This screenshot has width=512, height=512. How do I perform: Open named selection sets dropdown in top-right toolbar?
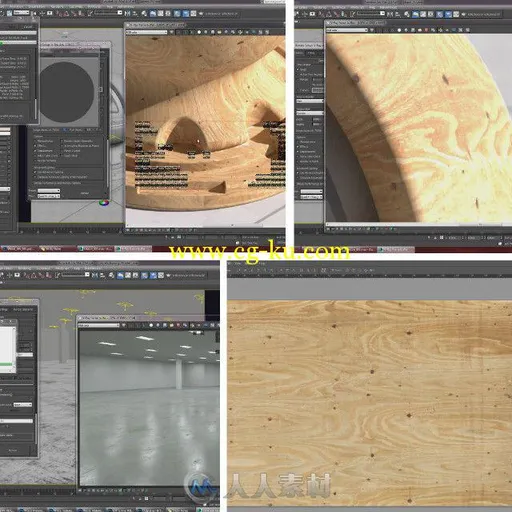point(371,13)
